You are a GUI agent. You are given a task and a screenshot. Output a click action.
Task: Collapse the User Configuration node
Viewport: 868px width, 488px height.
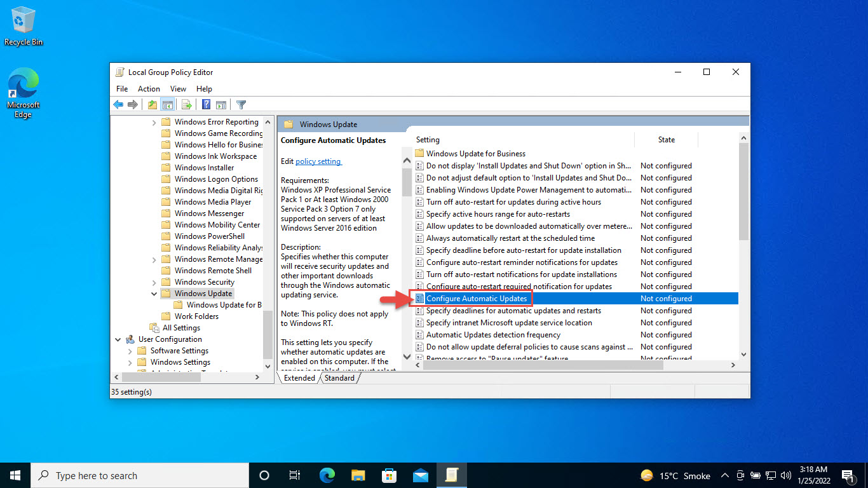point(118,339)
